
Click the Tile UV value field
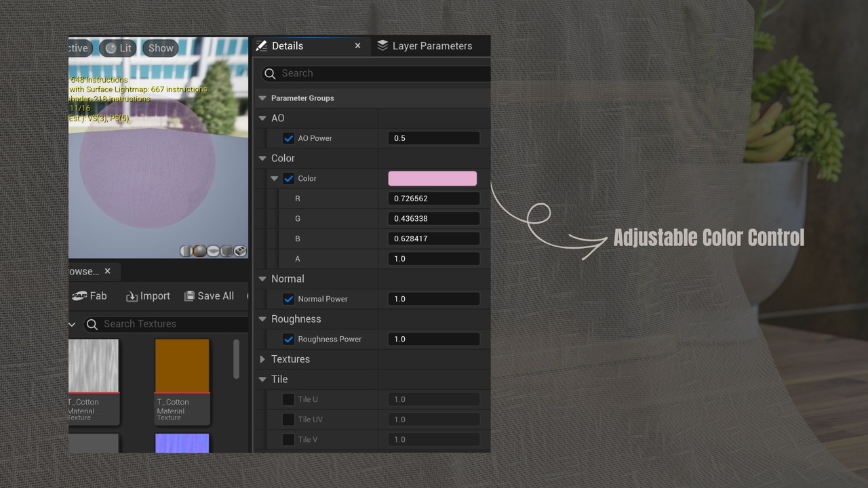(434, 420)
